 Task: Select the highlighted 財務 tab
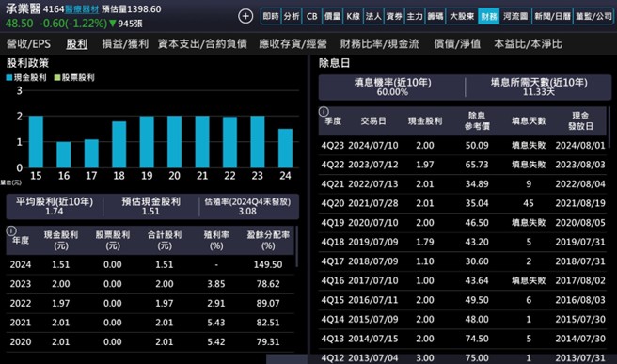tap(489, 17)
